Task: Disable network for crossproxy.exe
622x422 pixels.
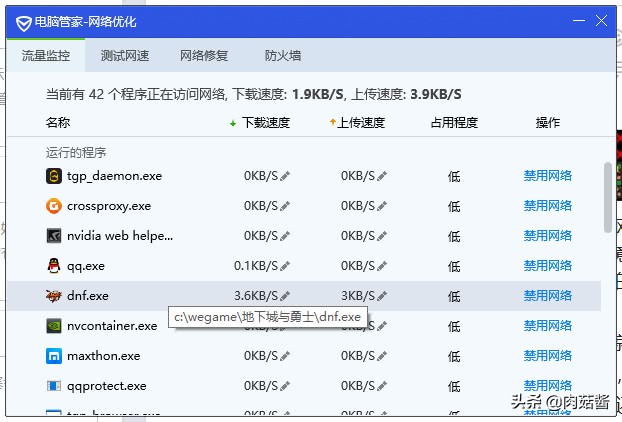Action: pyautogui.click(x=547, y=206)
